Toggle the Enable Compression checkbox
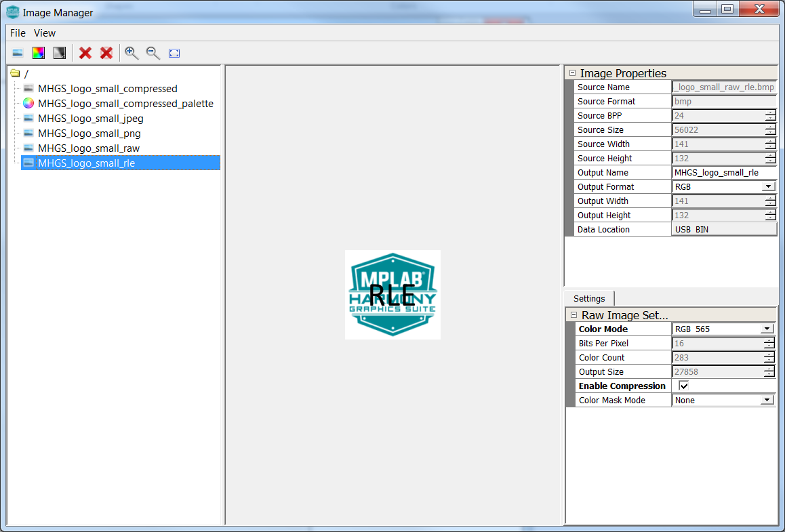 [x=683, y=386]
